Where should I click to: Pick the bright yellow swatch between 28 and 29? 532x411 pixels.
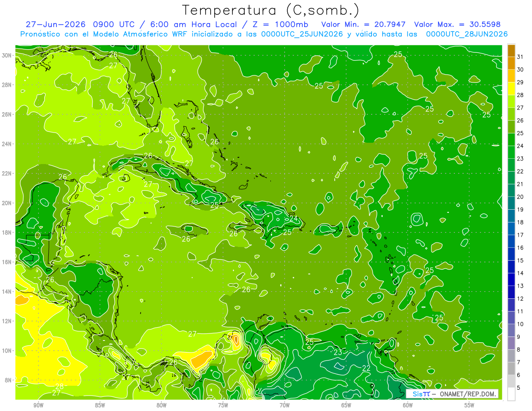pos(511,89)
